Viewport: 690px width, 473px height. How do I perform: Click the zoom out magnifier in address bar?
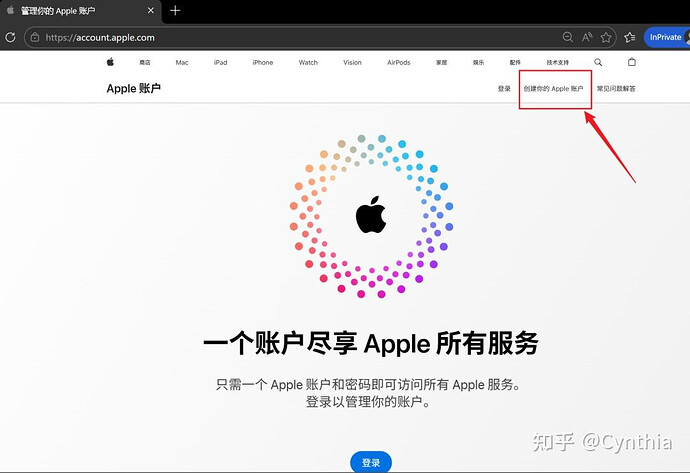tap(568, 37)
